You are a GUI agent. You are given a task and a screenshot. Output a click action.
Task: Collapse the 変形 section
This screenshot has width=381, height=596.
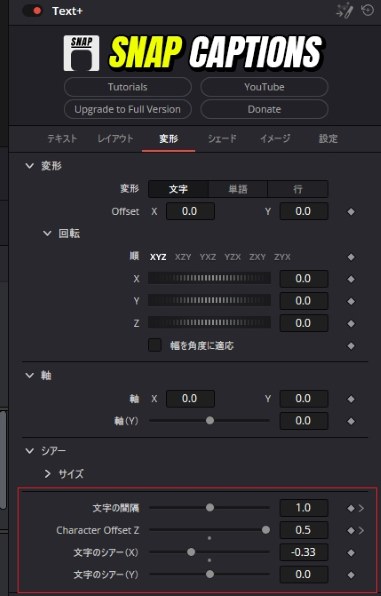(x=29, y=166)
